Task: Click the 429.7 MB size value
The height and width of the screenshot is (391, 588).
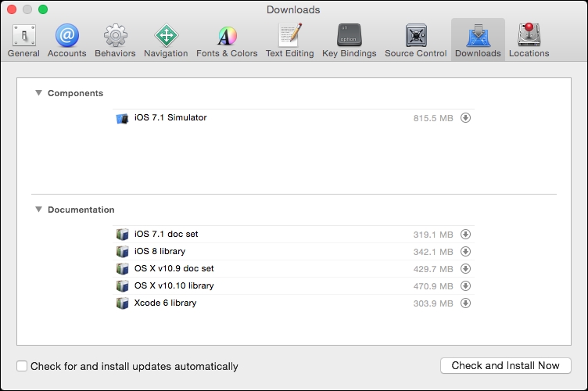Action: pos(433,270)
